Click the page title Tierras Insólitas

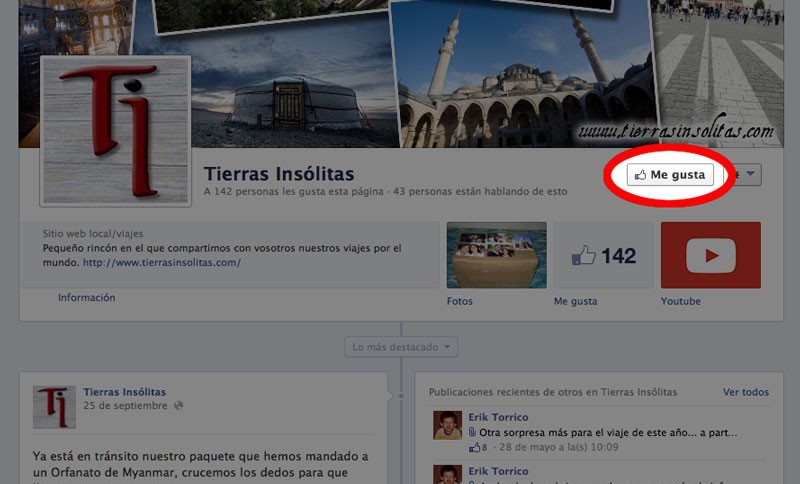pos(279,174)
